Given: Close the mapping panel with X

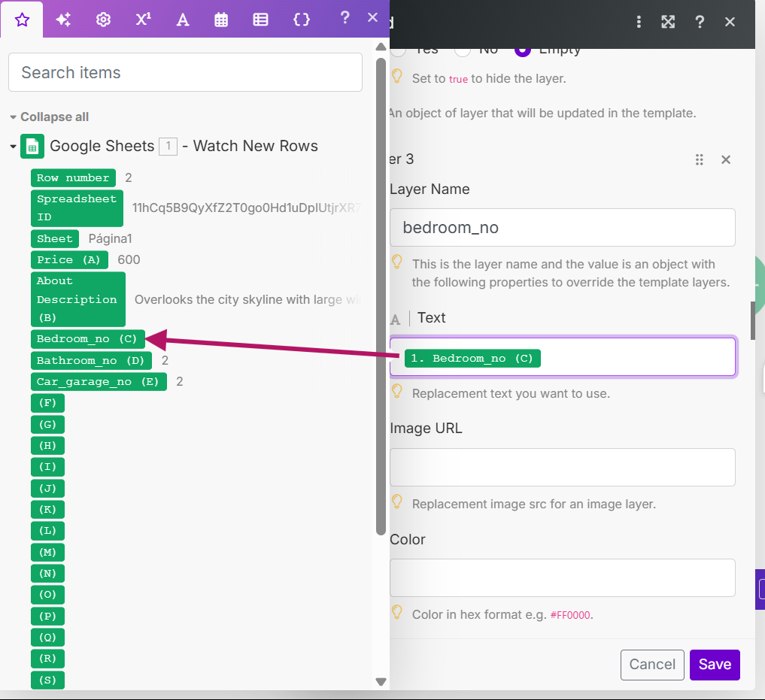Looking at the screenshot, I should pos(373,17).
